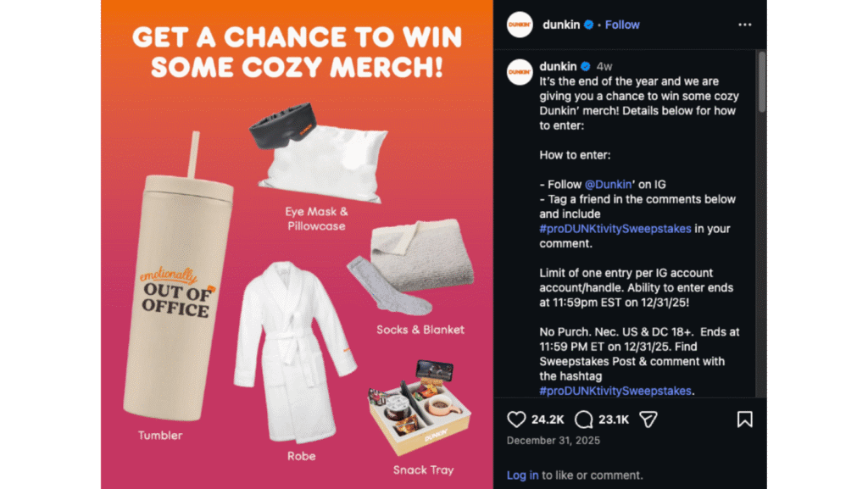Click the 23.1K comments count

(x=614, y=420)
